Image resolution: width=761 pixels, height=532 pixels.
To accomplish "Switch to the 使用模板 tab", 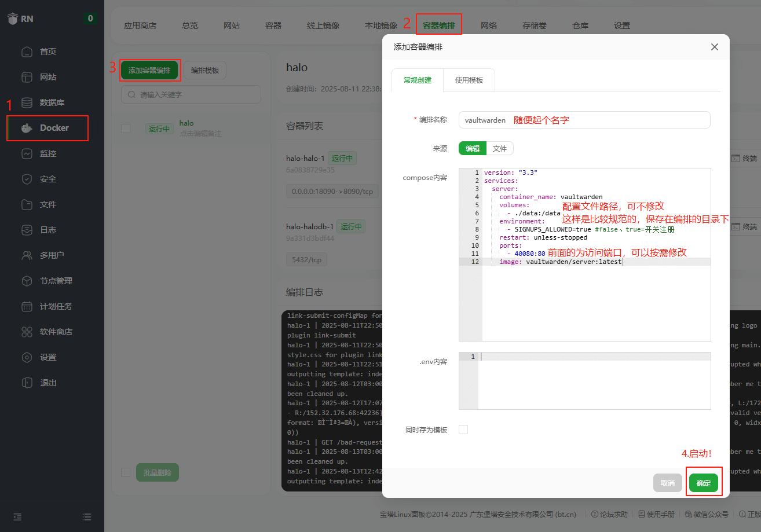I will click(469, 80).
